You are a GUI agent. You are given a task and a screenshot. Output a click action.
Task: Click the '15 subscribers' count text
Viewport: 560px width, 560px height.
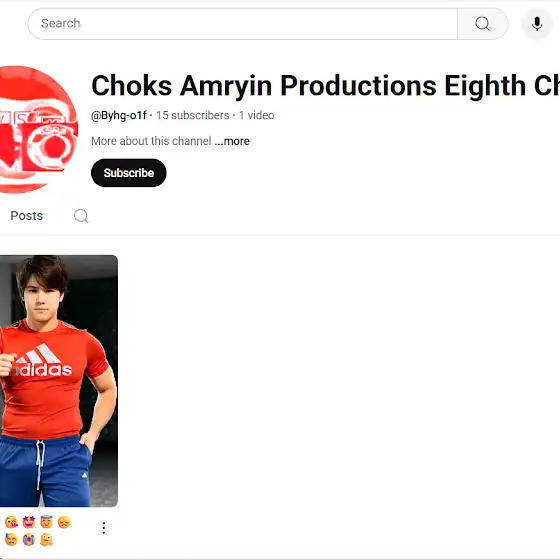192,115
